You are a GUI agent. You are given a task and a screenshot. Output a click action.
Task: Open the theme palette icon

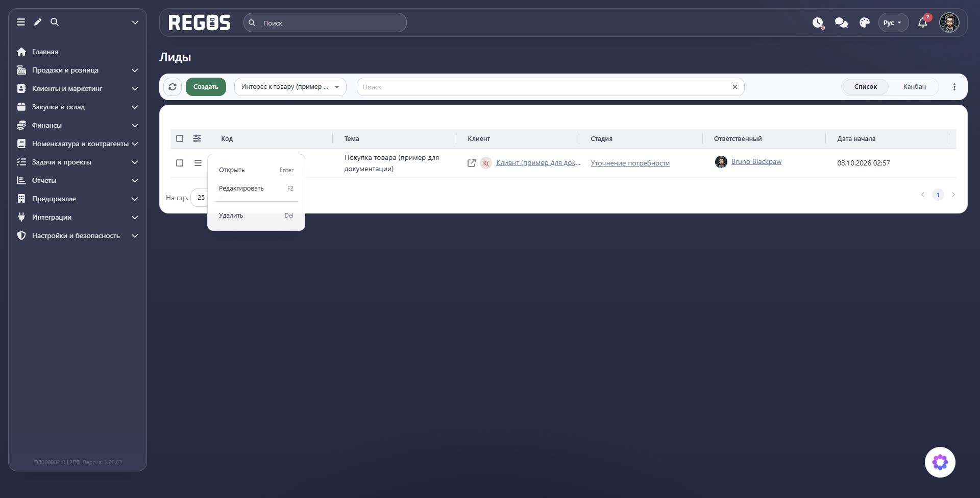pyautogui.click(x=865, y=22)
